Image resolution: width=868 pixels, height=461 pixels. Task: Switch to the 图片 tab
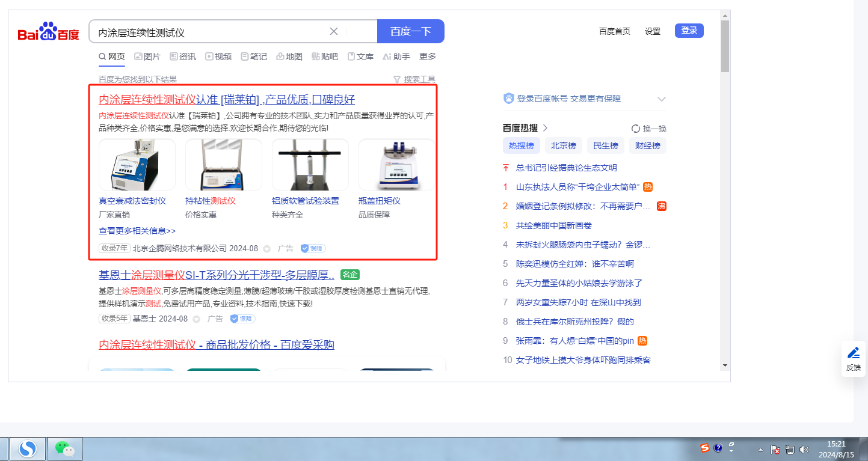(147, 56)
